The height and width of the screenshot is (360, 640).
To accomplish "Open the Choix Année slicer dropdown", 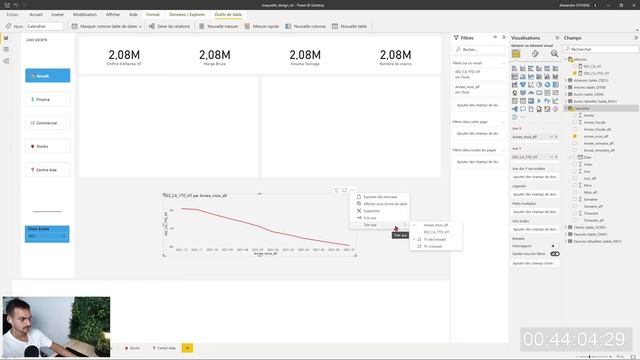I will pyautogui.click(x=64, y=236).
